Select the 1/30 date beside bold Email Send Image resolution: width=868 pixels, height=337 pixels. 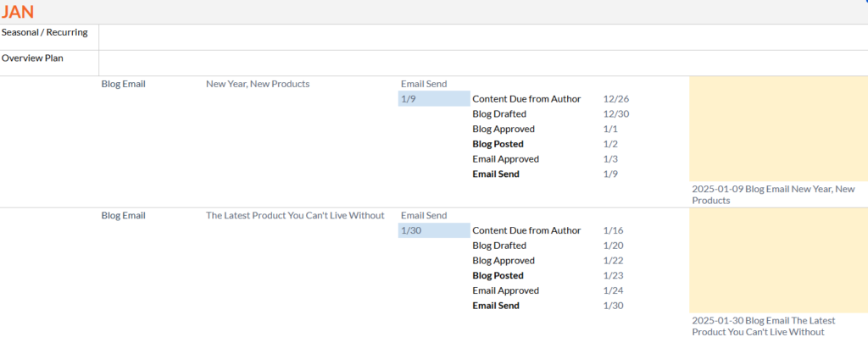coord(614,306)
